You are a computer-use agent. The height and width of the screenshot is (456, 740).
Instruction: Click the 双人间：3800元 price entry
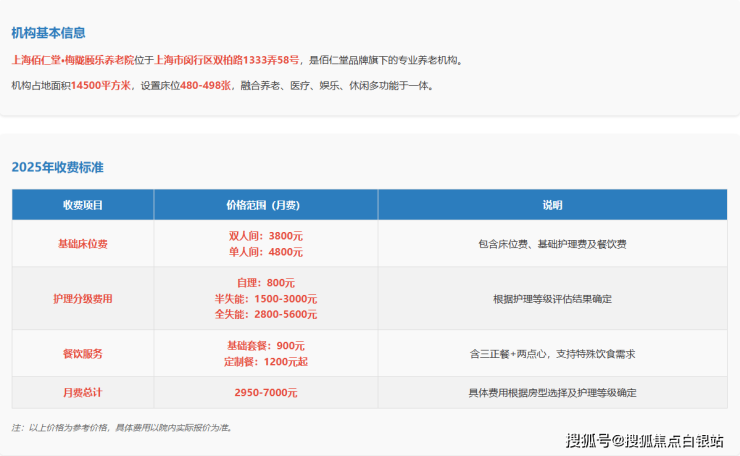265,236
